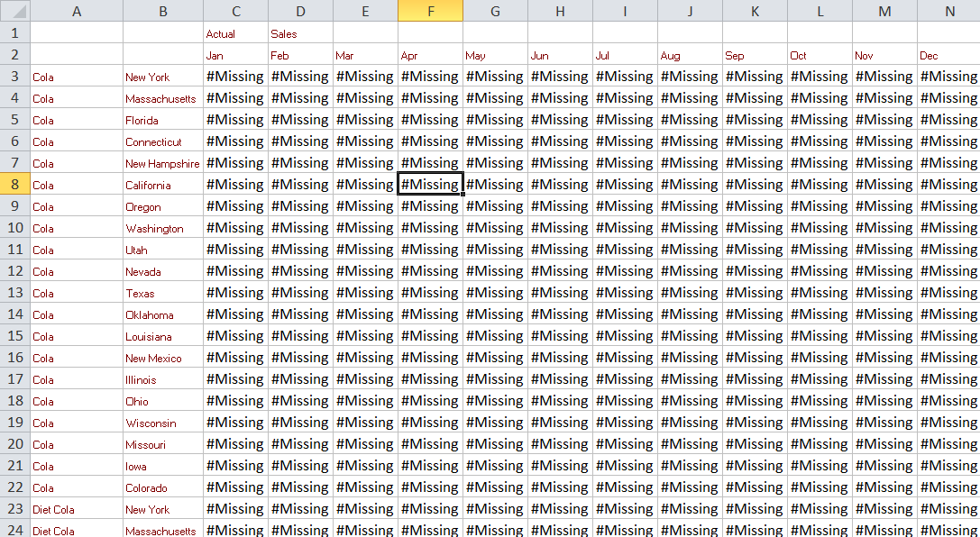Viewport: 980px width, 537px height.
Task: Select the 'Cola' cell in the Texas row
Action: (x=77, y=292)
